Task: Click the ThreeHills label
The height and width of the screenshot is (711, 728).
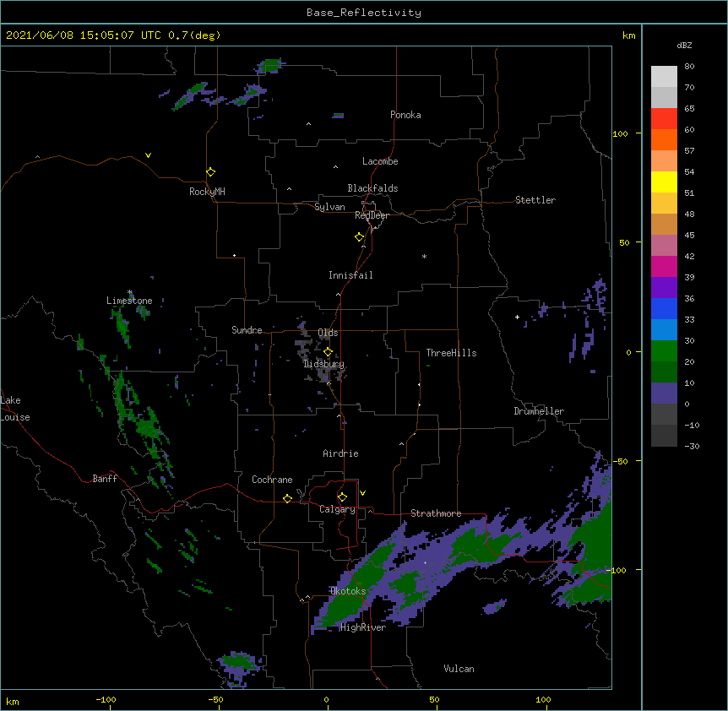Action: (451, 353)
